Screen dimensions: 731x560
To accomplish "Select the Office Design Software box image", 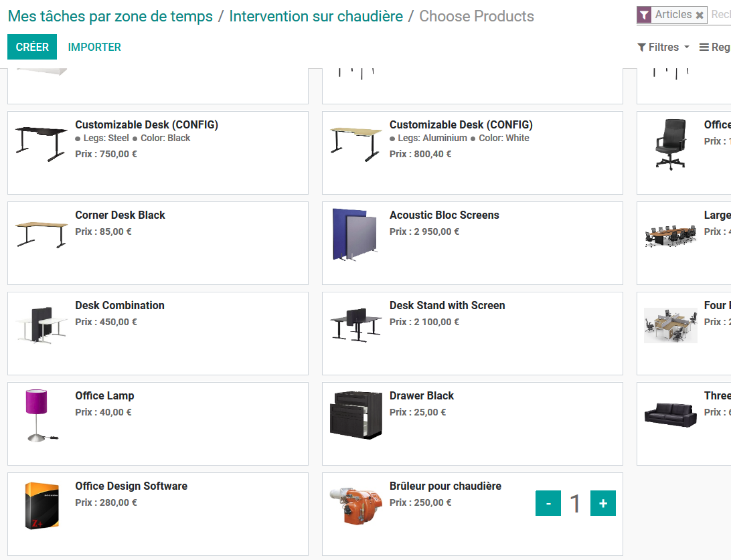I will tap(42, 506).
